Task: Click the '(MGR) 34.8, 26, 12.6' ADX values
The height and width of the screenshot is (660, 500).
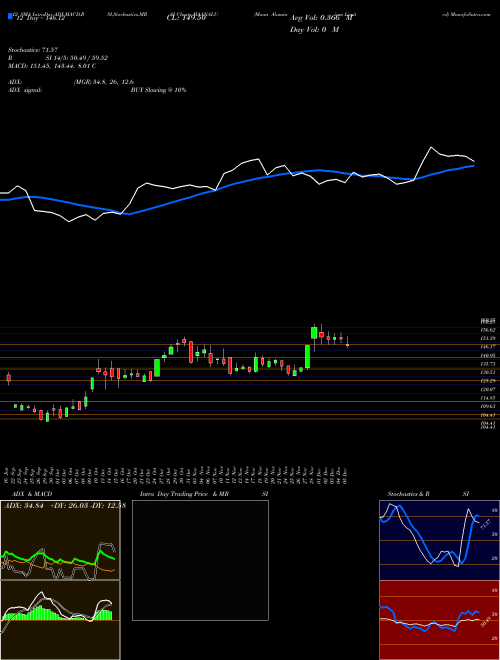Action: (x=104, y=82)
